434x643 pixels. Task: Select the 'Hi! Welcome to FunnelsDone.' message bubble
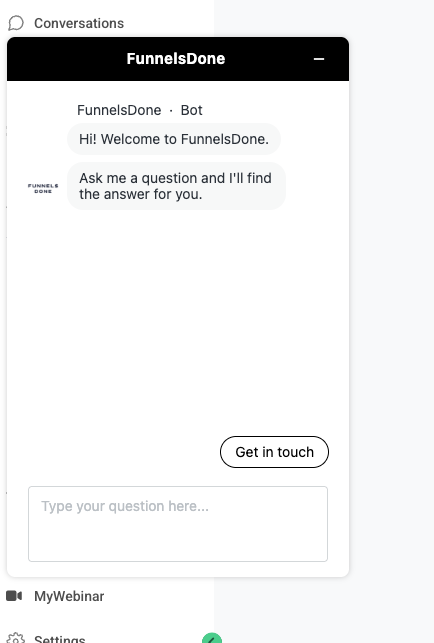tap(174, 139)
